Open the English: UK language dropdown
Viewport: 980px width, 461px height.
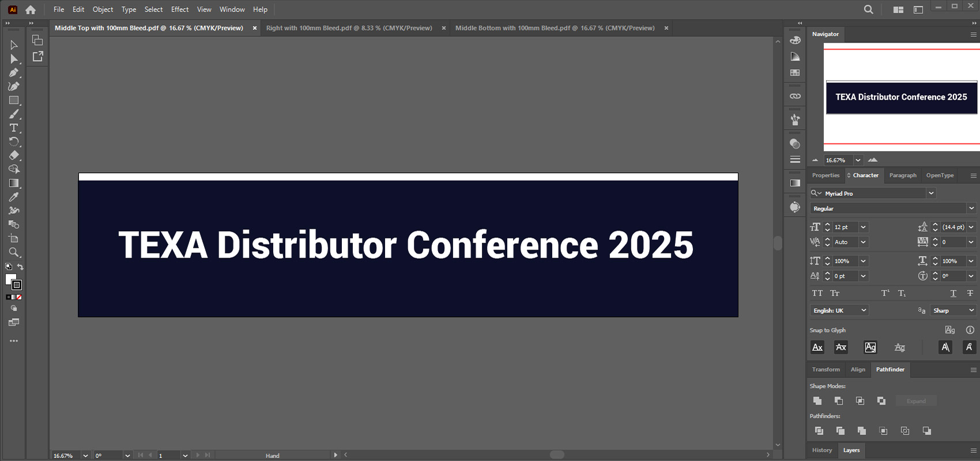839,311
